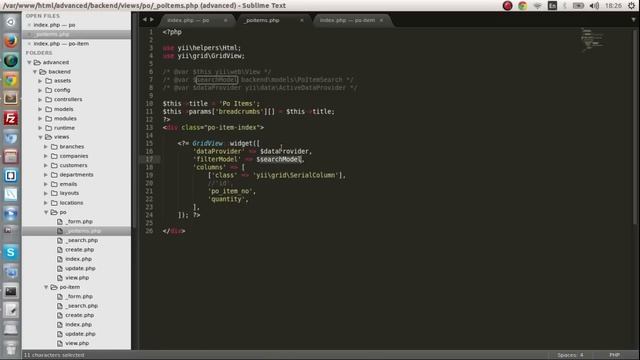Close open file 'index.php — po' in sidebar
This screenshot has width=640, height=360.
tap(29, 25)
